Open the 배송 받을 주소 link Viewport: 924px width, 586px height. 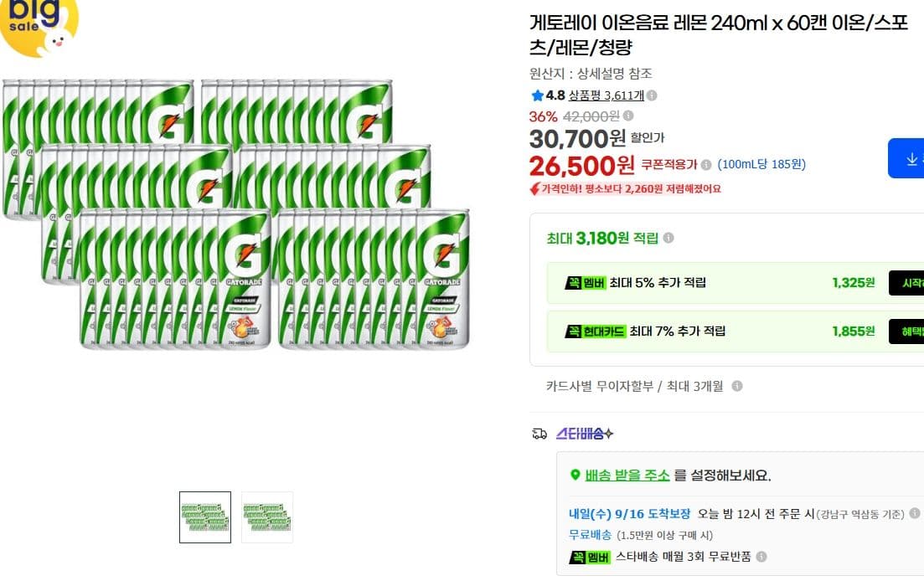[627, 475]
